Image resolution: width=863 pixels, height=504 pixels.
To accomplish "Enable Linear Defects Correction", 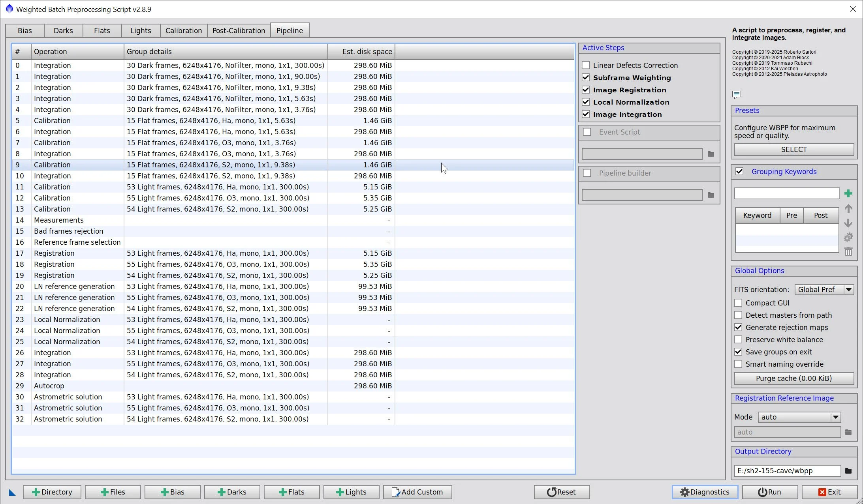I will click(586, 65).
